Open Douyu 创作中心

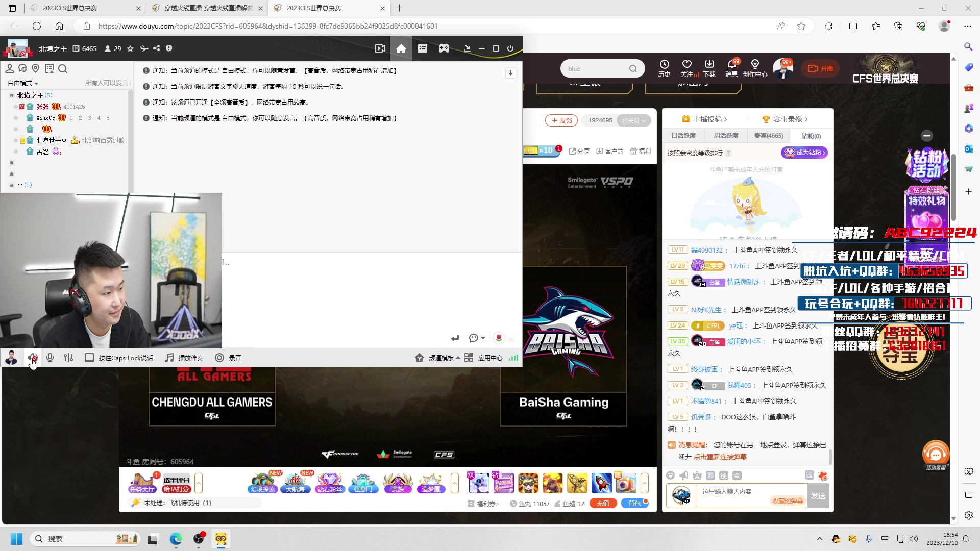tap(755, 68)
